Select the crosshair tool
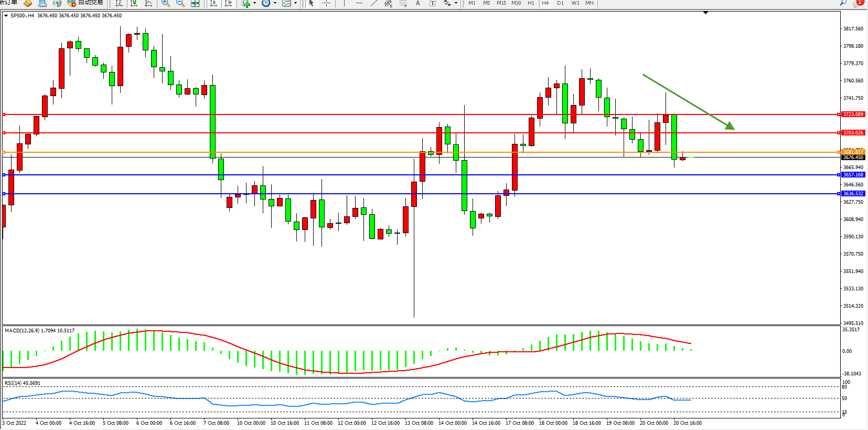The image size is (868, 430). [326, 3]
